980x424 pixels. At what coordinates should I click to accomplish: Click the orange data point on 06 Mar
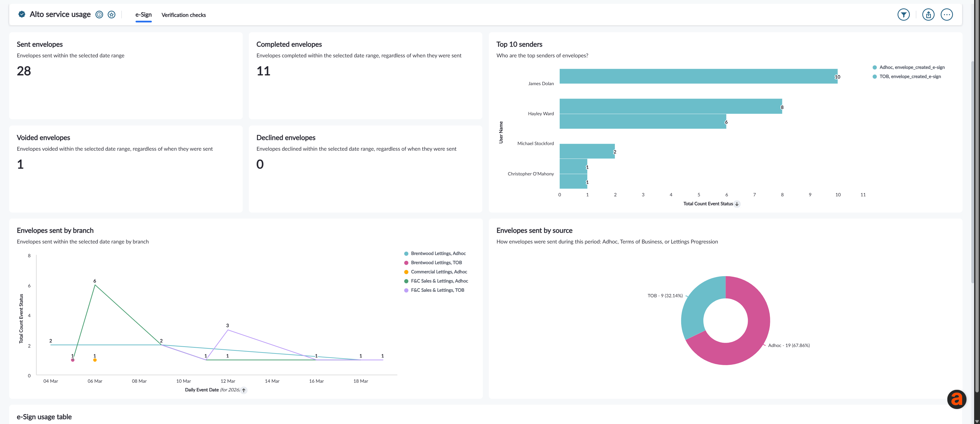tap(95, 360)
